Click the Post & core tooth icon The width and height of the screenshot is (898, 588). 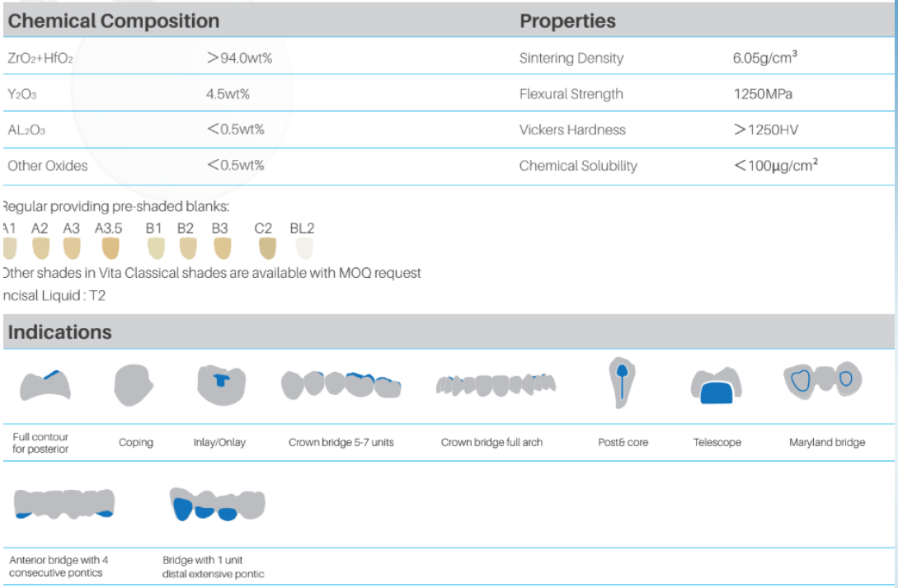[x=622, y=383]
